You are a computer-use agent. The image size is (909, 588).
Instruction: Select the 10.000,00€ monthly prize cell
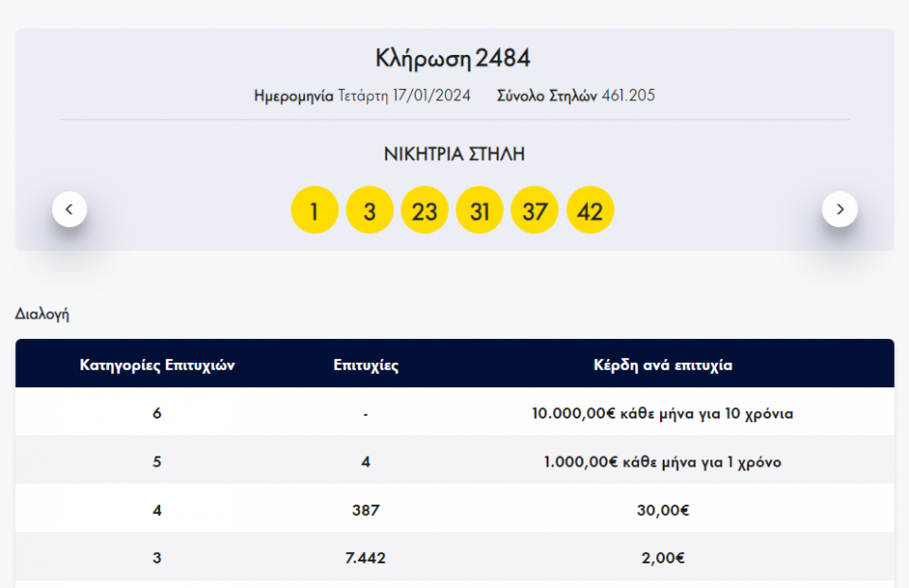pos(663,414)
